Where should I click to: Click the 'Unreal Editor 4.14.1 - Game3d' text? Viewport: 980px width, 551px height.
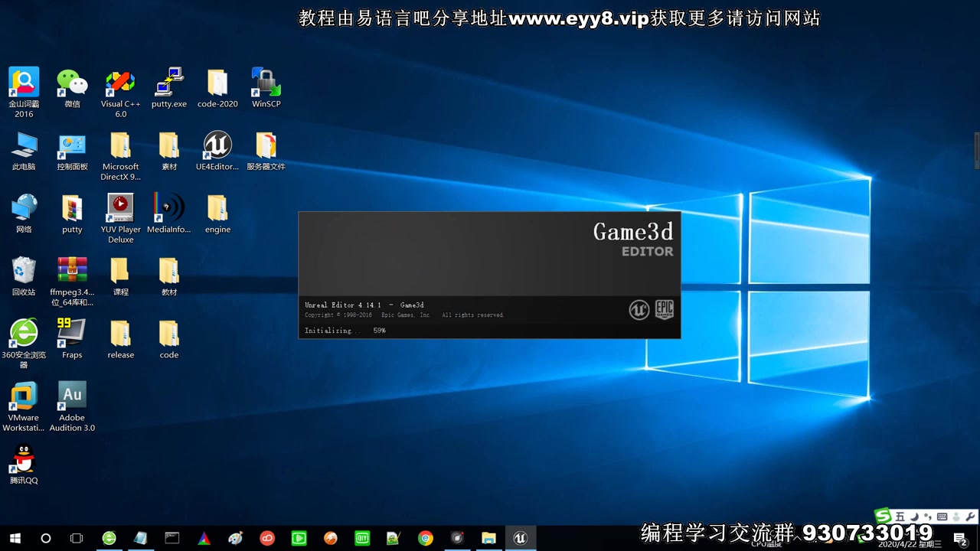point(364,305)
